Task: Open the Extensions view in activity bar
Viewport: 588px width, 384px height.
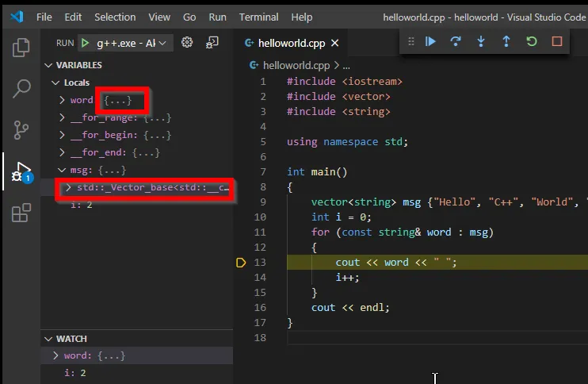Action: pos(21,213)
